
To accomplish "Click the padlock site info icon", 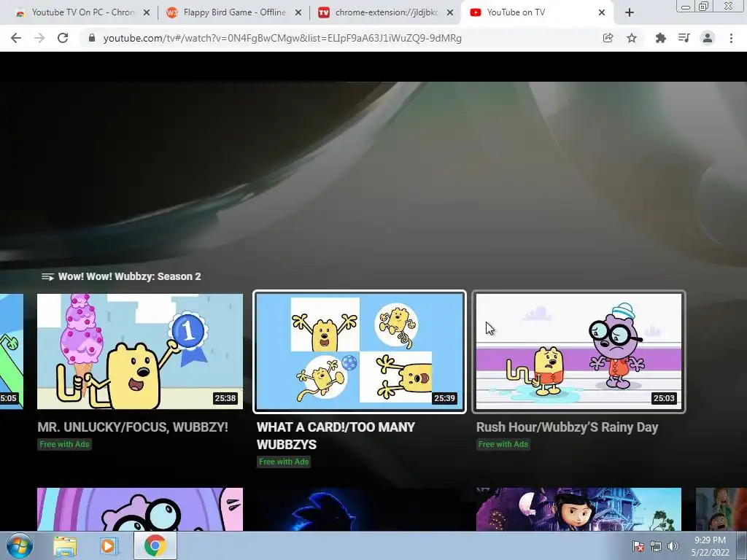I will 92,38.
